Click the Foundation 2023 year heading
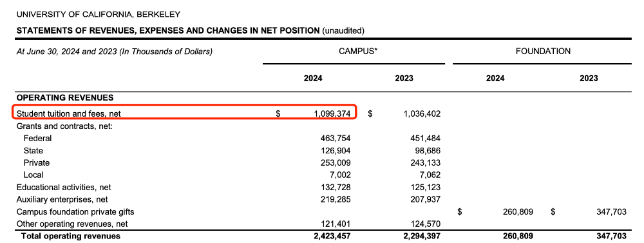Screen dimensions: 644x243 point(589,79)
